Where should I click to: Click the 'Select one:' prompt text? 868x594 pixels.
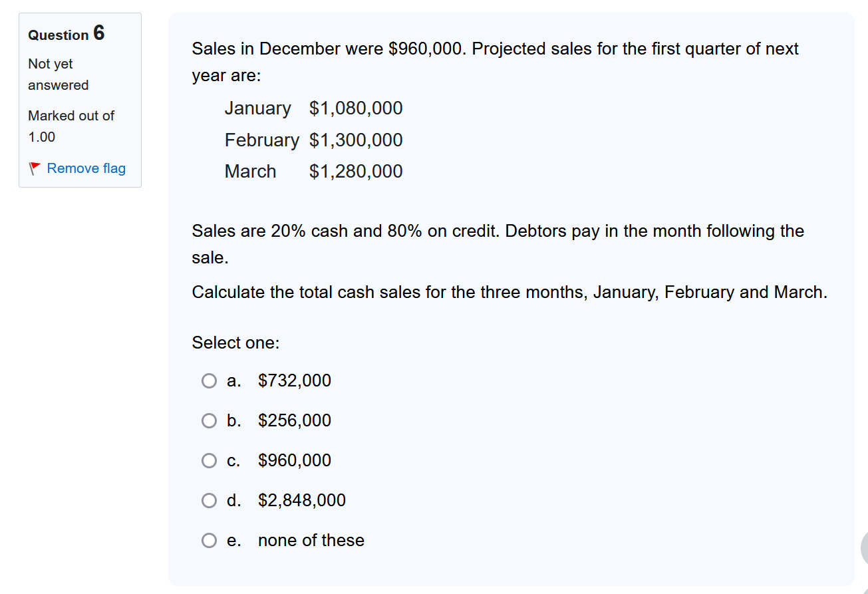(x=235, y=343)
